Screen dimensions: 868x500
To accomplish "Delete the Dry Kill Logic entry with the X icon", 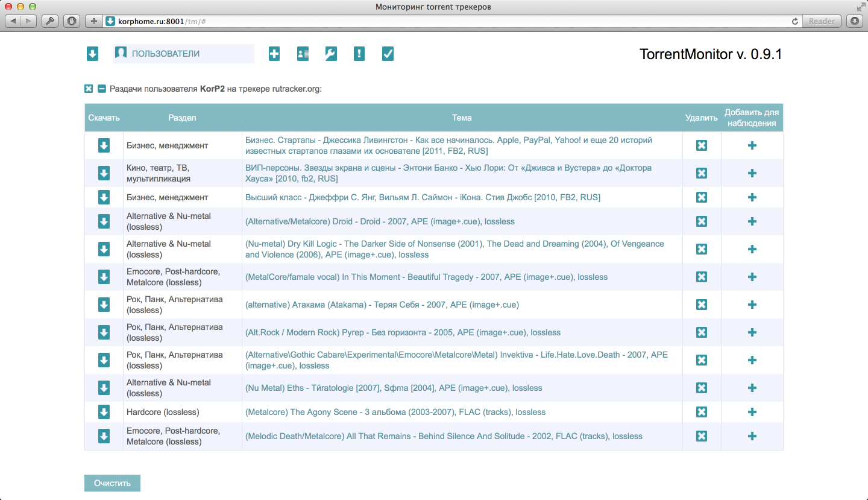I will tap(701, 249).
